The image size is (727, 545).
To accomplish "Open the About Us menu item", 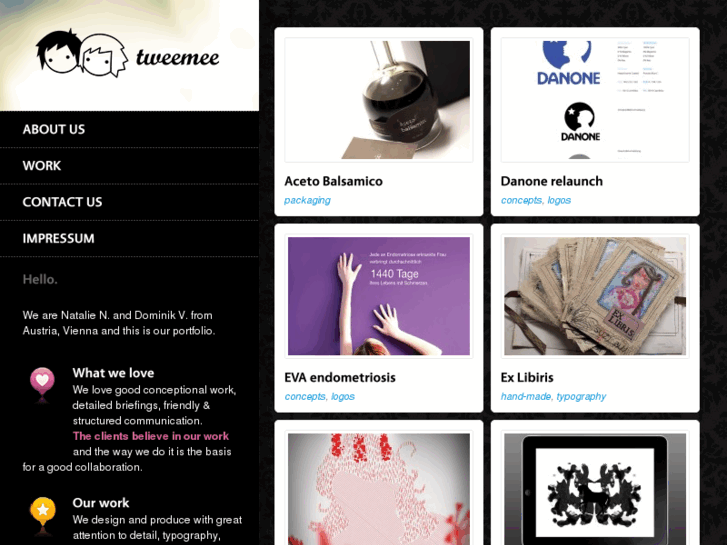I will [54, 129].
